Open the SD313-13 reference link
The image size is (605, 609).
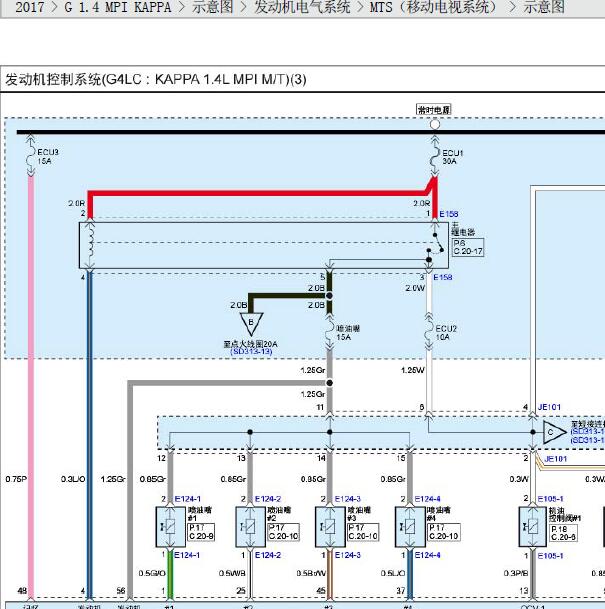[x=251, y=351]
